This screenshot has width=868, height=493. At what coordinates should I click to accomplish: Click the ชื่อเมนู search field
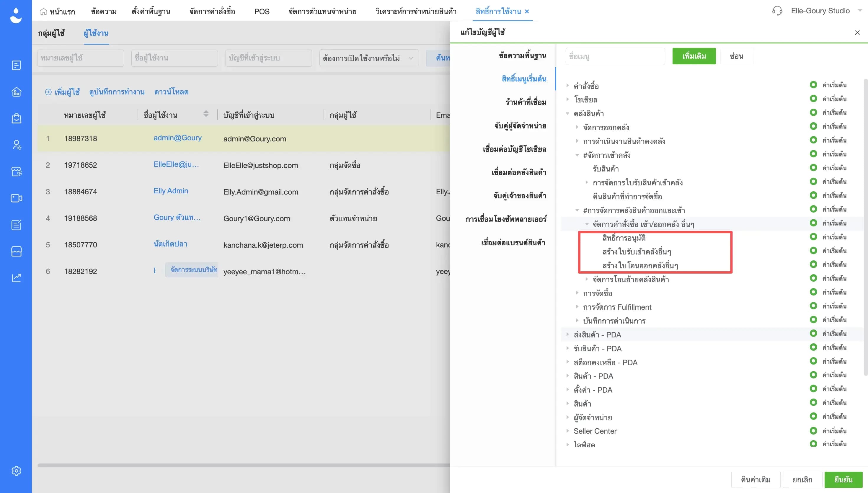(x=615, y=56)
